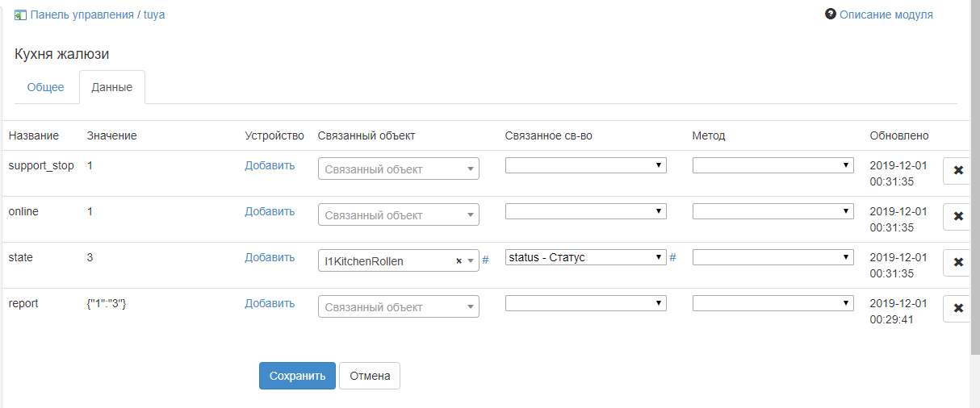Screen dimensions: 980x408
Task: Switch to the Общее tab
Action: [46, 87]
